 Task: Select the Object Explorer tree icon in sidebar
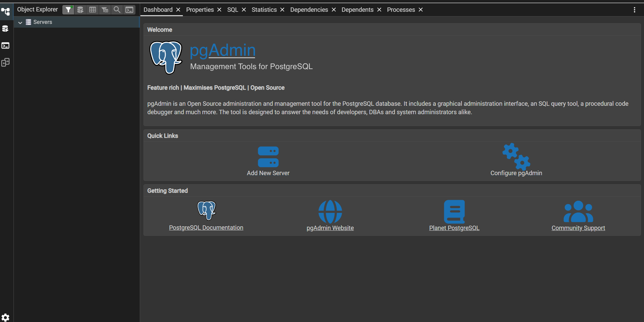[x=5, y=12]
